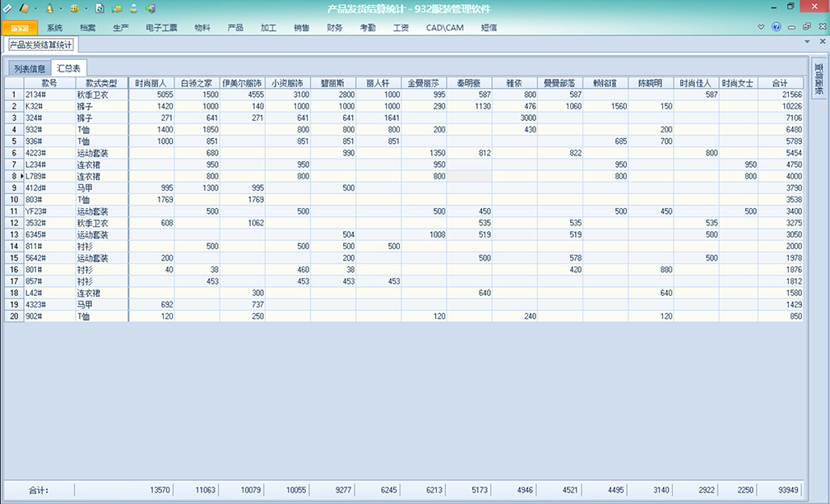Expand dropdown arrow next to bell icon
Screen dimensions: 830x504
(x=60, y=7)
